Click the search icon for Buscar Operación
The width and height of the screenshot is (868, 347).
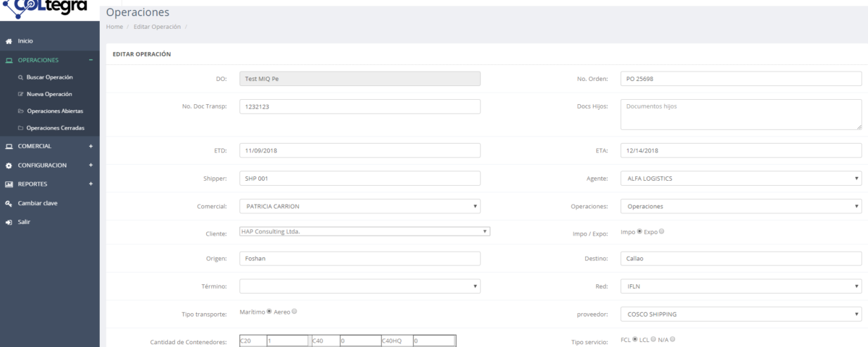point(21,77)
